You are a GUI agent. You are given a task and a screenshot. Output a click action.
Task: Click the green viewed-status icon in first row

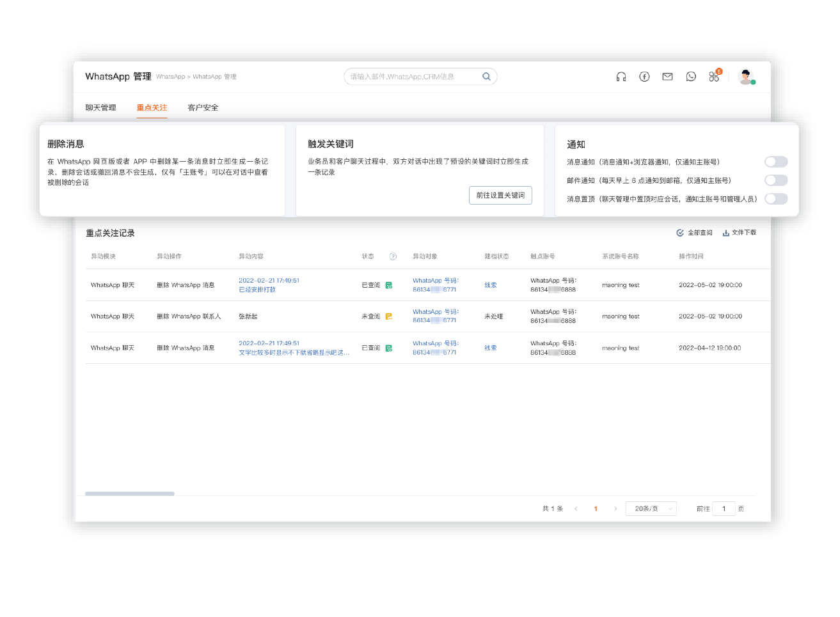pos(388,285)
